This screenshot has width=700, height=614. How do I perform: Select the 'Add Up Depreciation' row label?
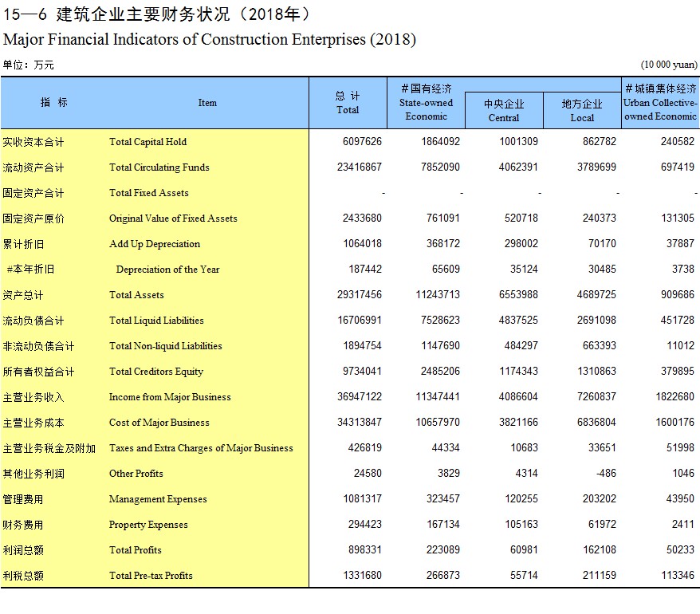[x=155, y=244]
